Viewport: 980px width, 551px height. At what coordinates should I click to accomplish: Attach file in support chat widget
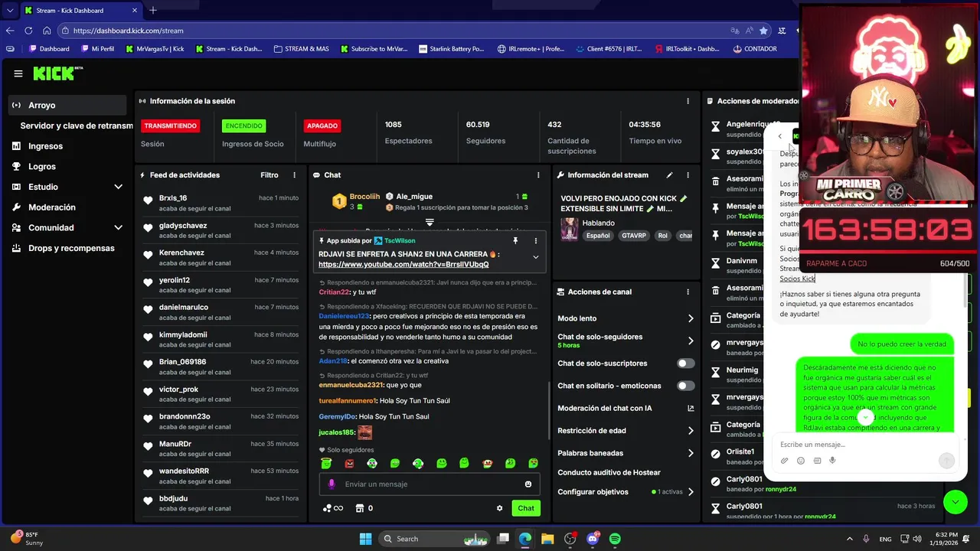tap(784, 461)
